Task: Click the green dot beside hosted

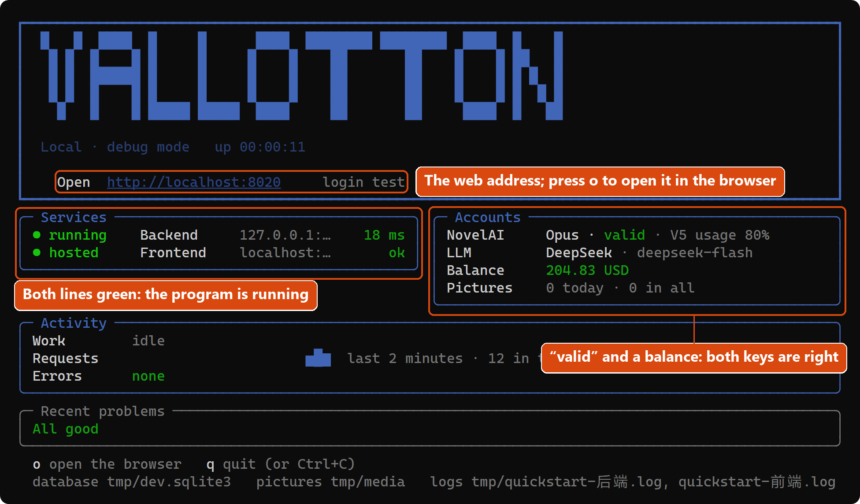Action: click(37, 253)
